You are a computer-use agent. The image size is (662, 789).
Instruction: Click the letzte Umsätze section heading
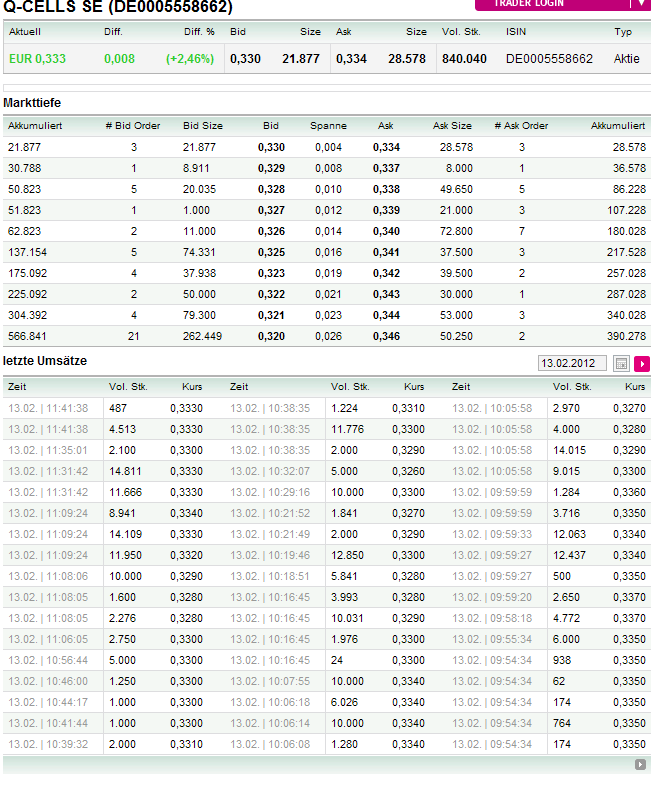[44, 361]
